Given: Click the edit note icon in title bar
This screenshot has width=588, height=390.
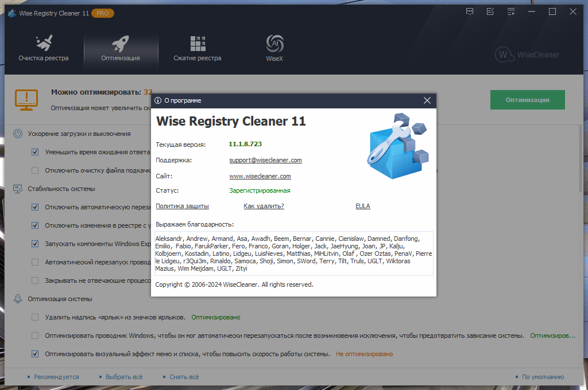Looking at the screenshot, I should (490, 11).
